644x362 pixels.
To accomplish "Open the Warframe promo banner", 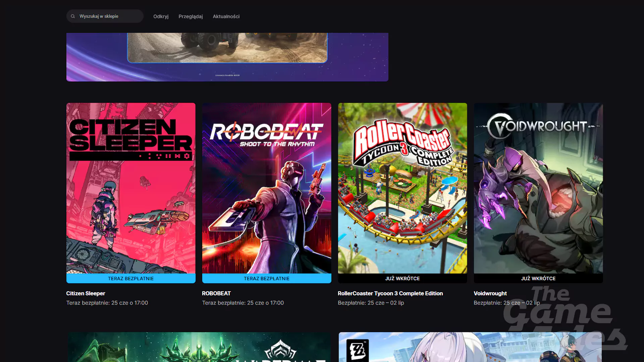I will [199, 347].
